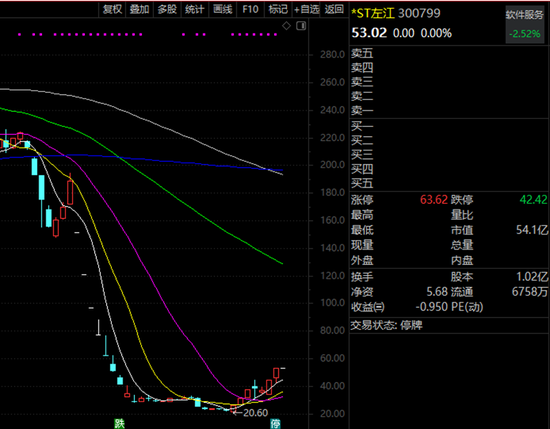Image resolution: width=550 pixels, height=429 pixels.
Task: Click the *ST左江 stock name
Action: [x=373, y=13]
